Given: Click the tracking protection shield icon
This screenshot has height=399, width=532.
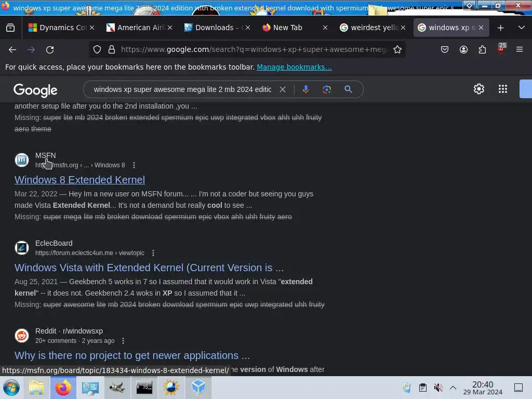Looking at the screenshot, I should pos(97,49).
